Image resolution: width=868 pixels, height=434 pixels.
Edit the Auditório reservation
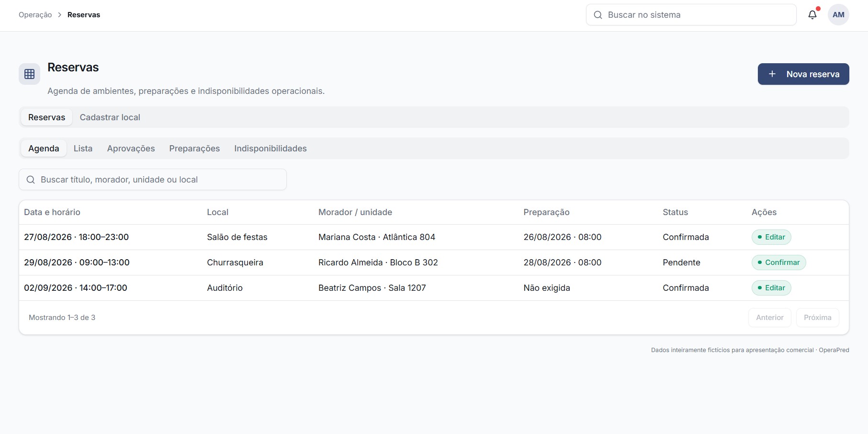point(771,288)
